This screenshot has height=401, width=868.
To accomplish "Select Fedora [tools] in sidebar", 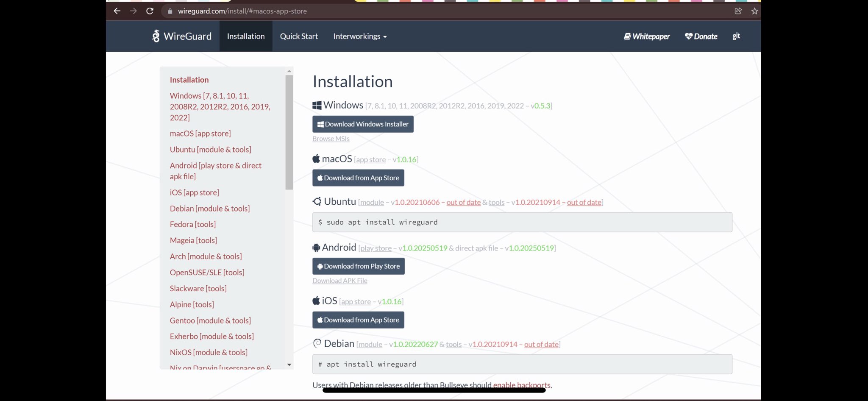I will 193,224.
